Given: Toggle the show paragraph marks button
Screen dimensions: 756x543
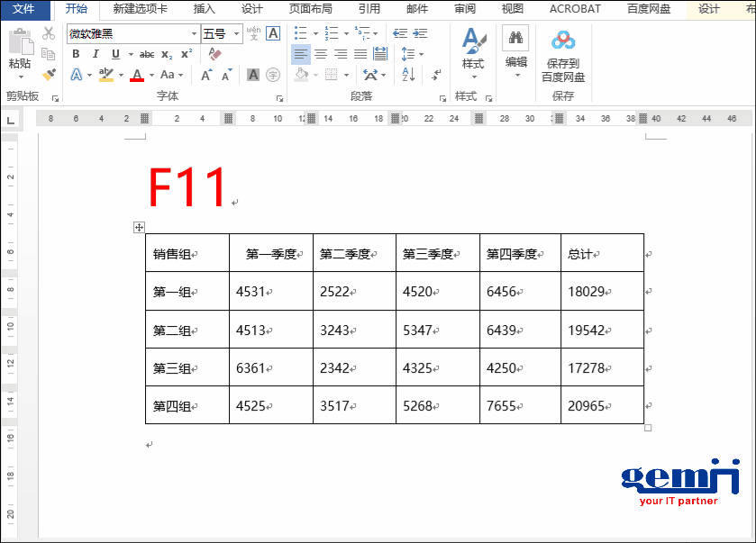Looking at the screenshot, I should pos(435,74).
